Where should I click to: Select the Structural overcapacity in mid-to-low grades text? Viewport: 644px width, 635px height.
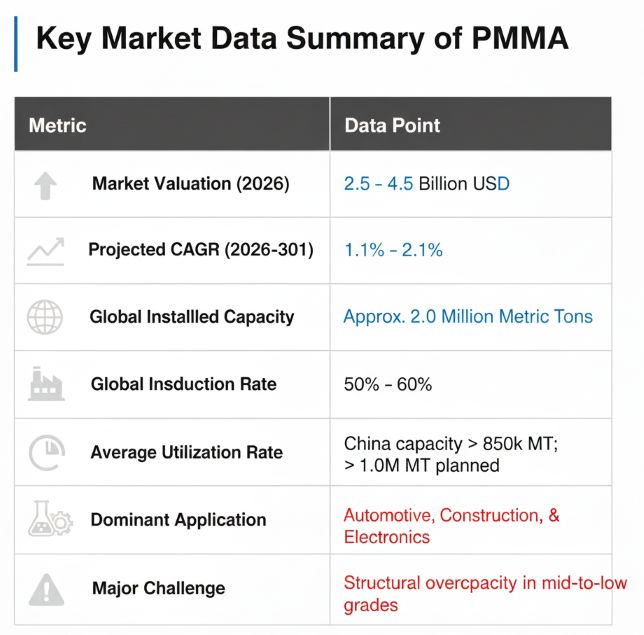tap(485, 594)
